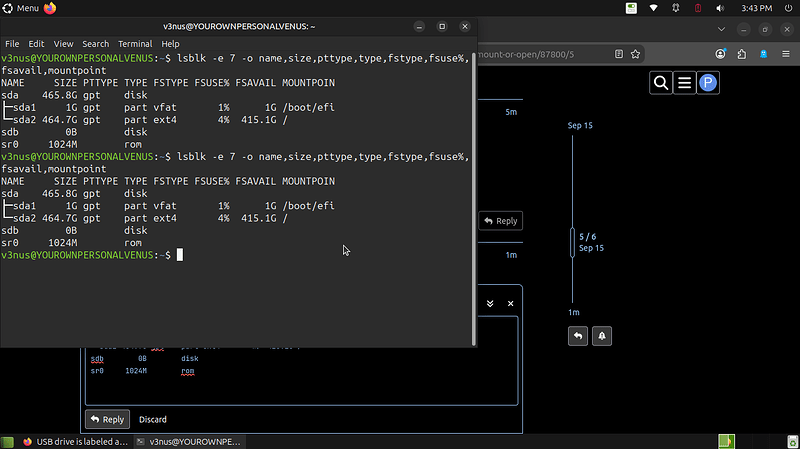Image resolution: width=800 pixels, height=449 pixels.
Task: Click the blue ghost extension icon
Action: (x=764, y=54)
